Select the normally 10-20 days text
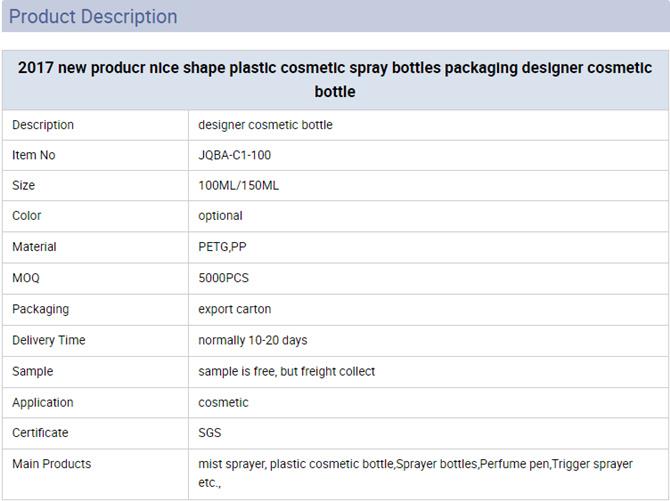Screen dimensions: 670x501 253,340
